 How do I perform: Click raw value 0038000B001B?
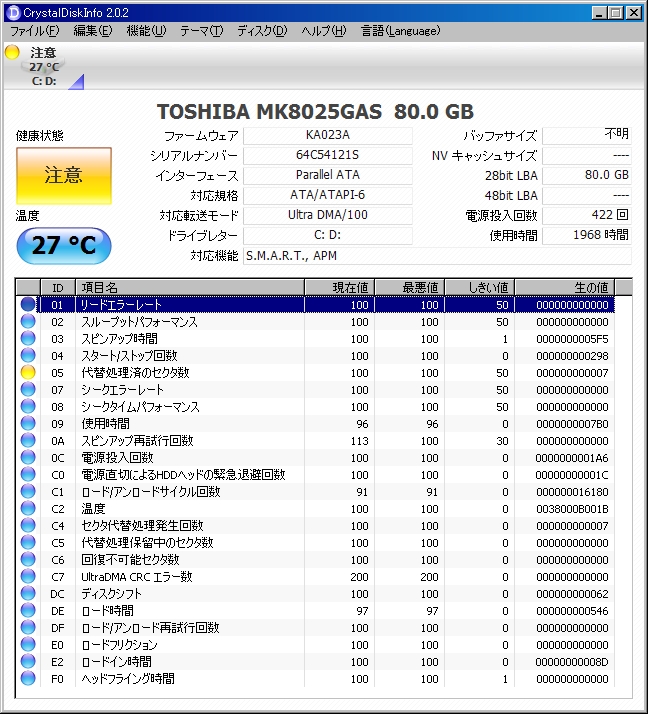point(572,509)
